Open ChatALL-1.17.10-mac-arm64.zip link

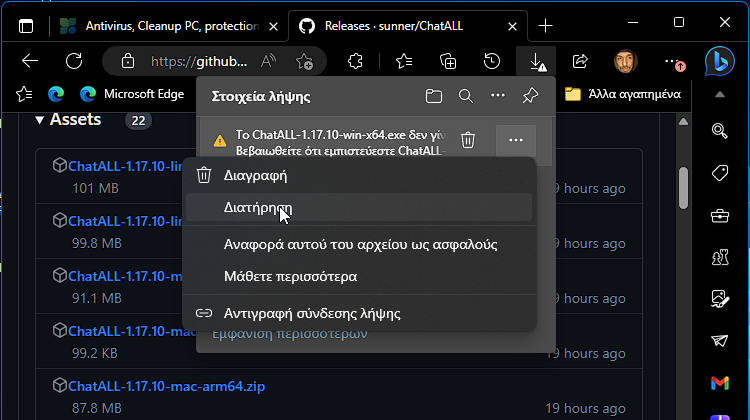(166, 386)
